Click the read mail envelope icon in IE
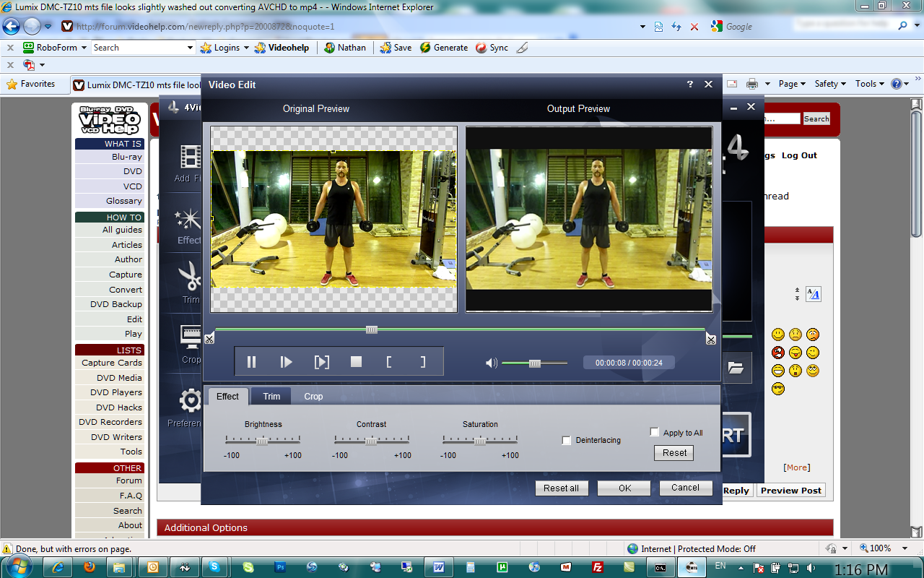924x578 pixels. click(x=732, y=84)
